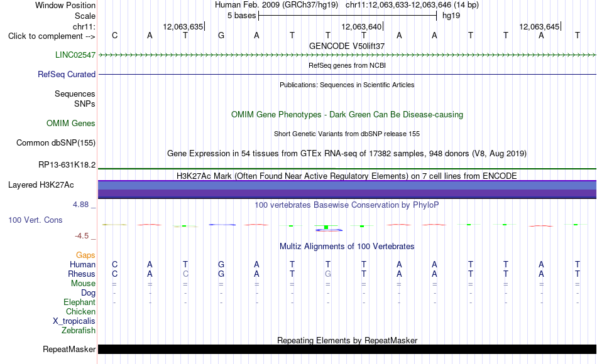Click the tallest green PhyloP conservation bar
This screenshot has width=597, height=364.
point(326,227)
